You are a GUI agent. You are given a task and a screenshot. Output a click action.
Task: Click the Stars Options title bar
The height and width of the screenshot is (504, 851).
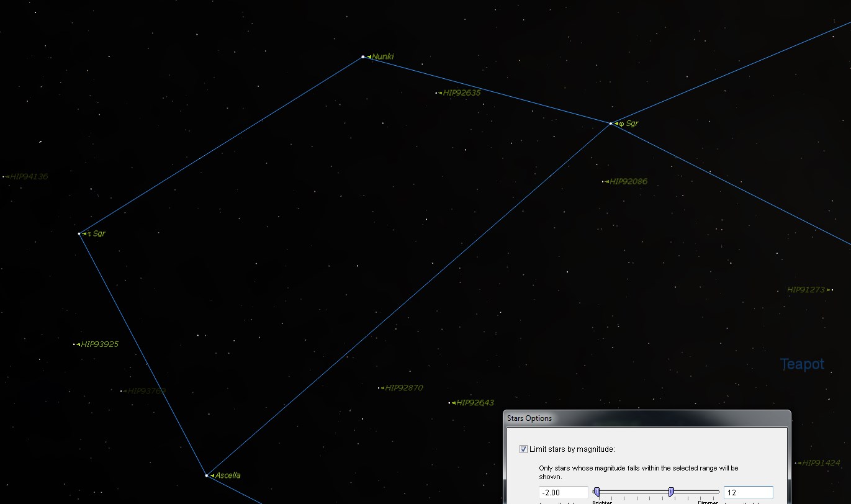646,418
